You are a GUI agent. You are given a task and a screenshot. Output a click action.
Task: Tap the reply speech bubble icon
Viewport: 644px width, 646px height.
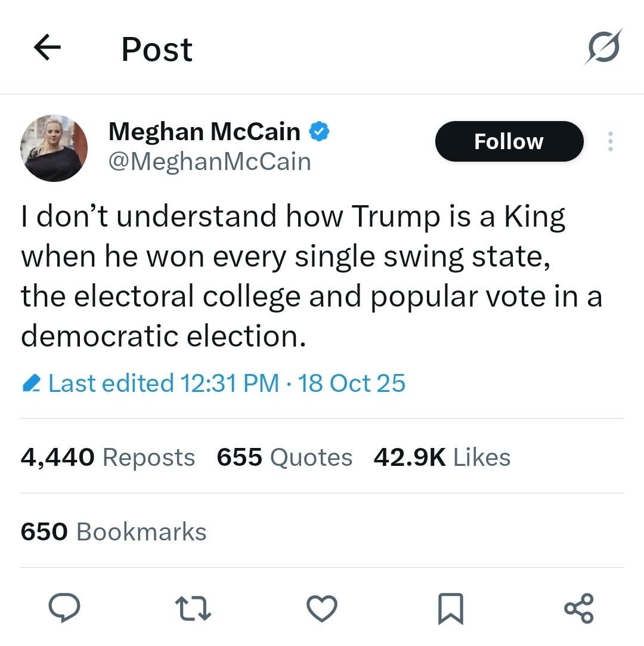tap(64, 608)
